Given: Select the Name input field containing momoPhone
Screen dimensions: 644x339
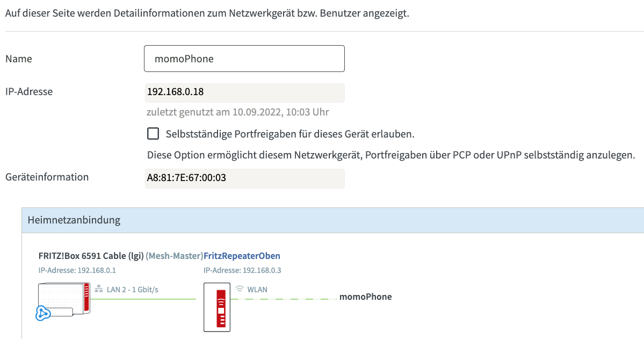Looking at the screenshot, I should click(244, 58).
